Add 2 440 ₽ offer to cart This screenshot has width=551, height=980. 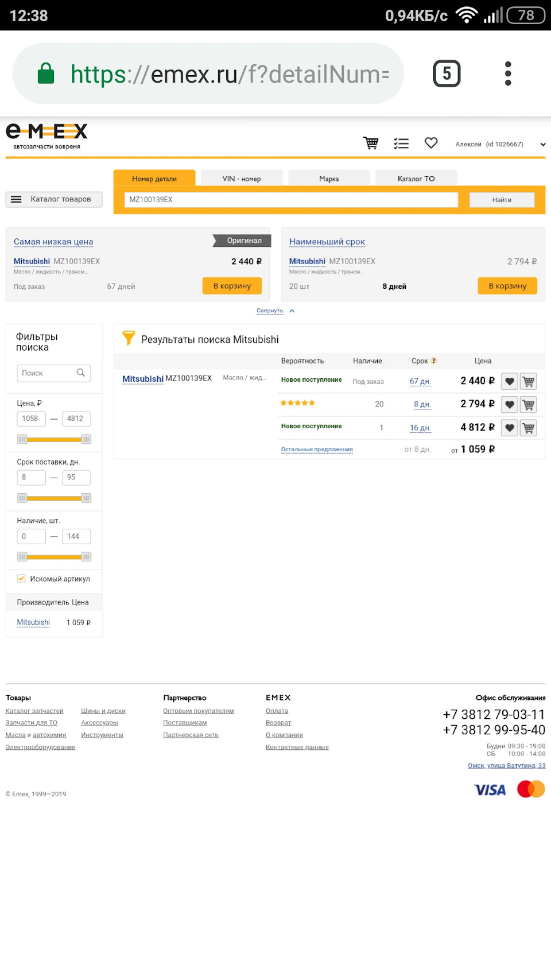tap(529, 381)
